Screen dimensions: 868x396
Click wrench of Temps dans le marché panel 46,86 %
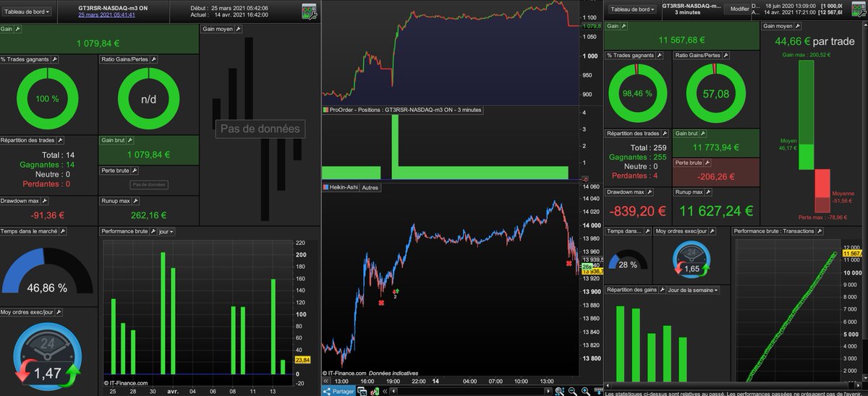pos(61,231)
